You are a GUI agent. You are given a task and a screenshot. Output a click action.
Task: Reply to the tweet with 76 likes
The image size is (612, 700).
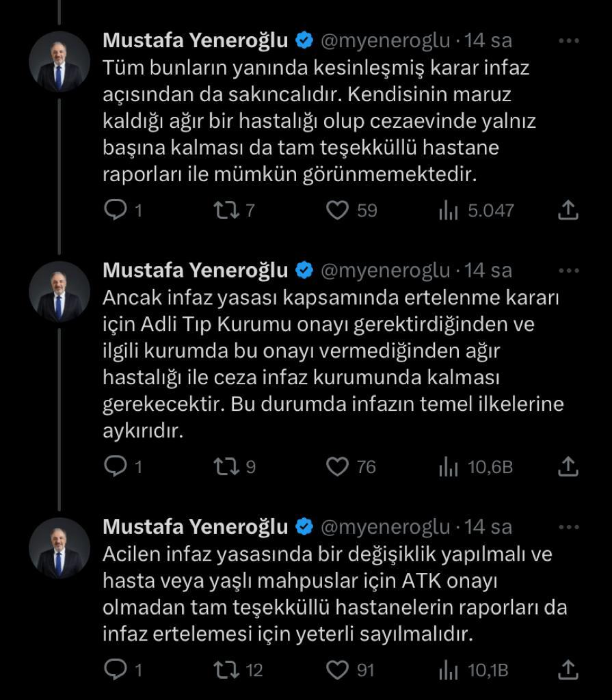[114, 466]
